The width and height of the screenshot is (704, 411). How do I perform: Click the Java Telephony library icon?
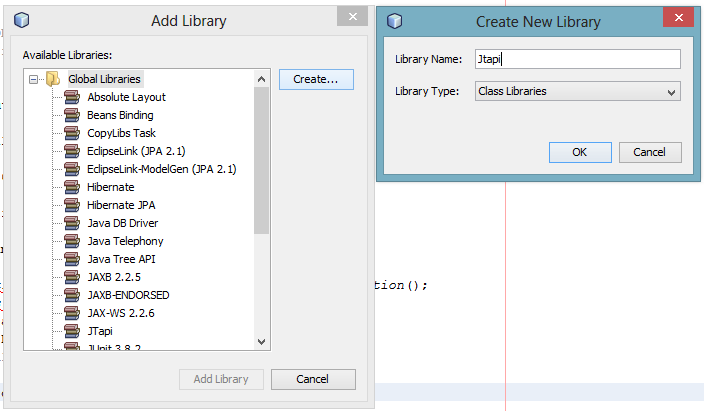tap(72, 241)
